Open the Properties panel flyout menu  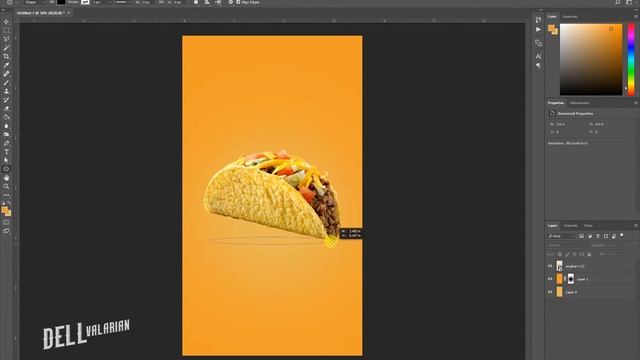(x=636, y=103)
